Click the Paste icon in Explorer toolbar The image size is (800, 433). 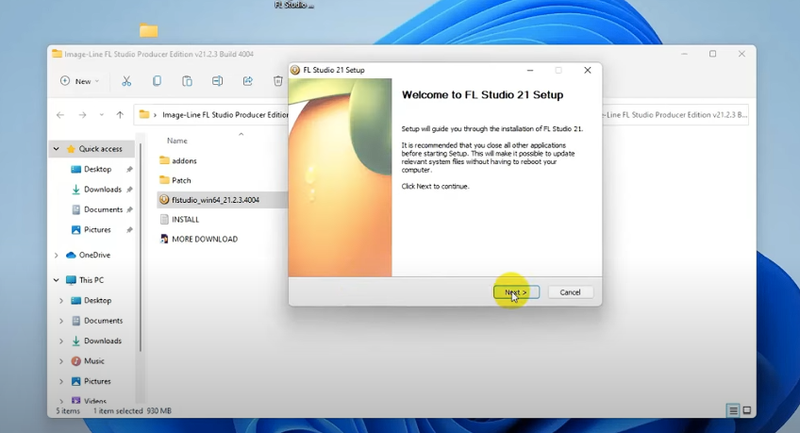pyautogui.click(x=187, y=81)
